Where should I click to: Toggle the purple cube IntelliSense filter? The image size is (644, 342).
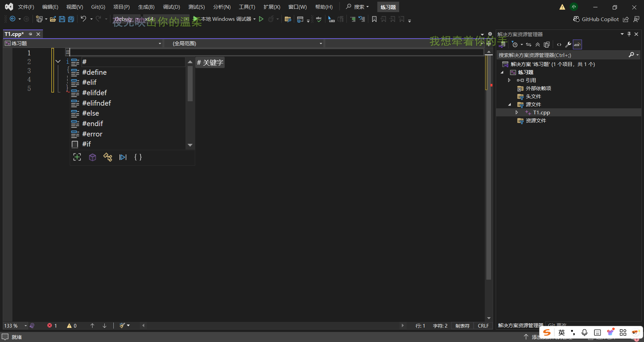pyautogui.click(x=93, y=157)
